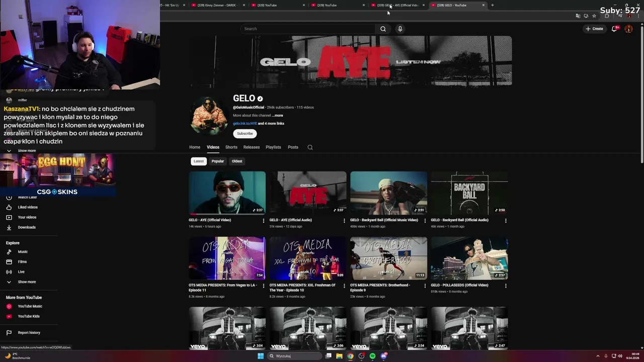The width and height of the screenshot is (644, 362).
Task: Switch to the Releases tab
Action: [252, 147]
